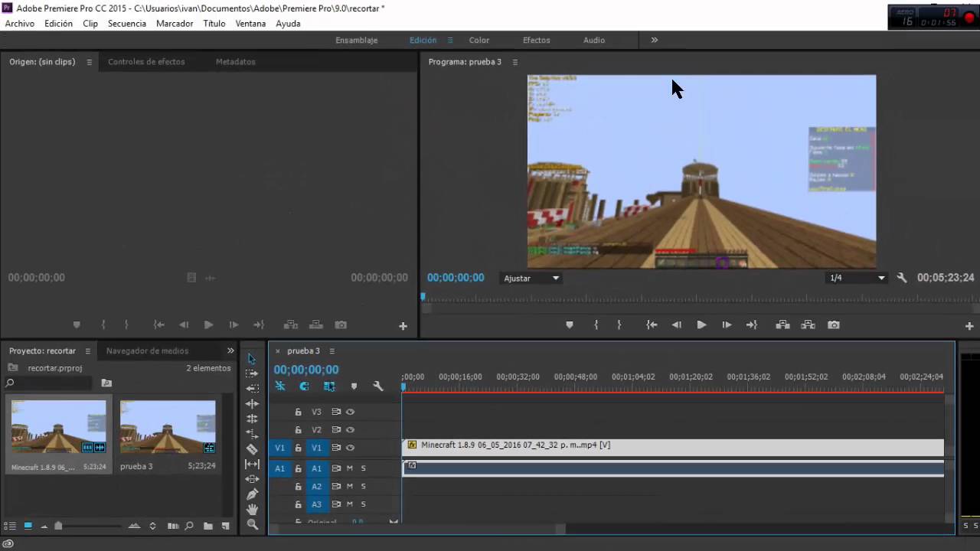Image resolution: width=980 pixels, height=551 pixels.
Task: Open the Archivo menu
Action: coord(20,24)
